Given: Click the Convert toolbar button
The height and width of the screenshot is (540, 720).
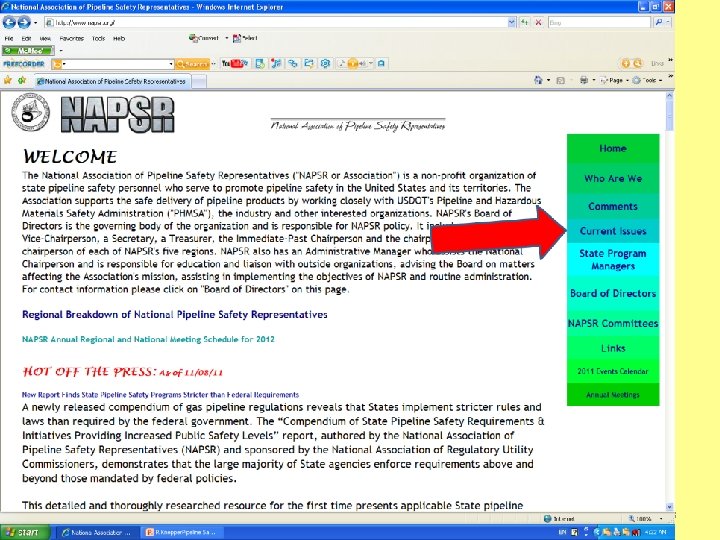Looking at the screenshot, I should (204, 38).
